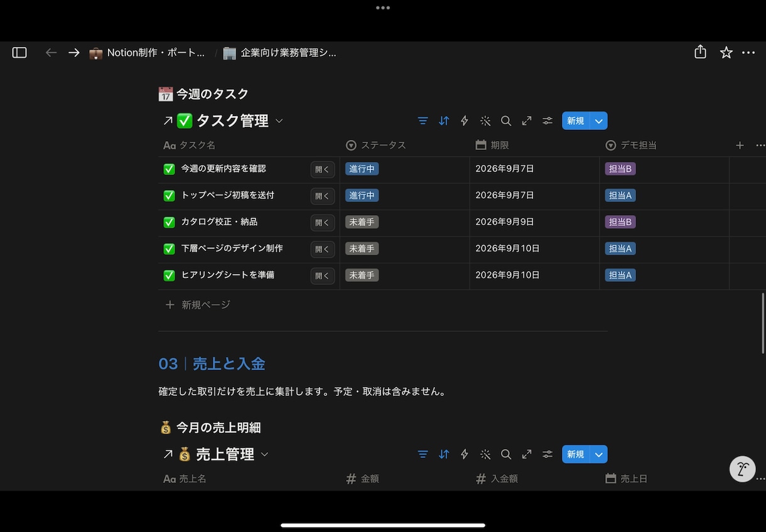Change 担当A tag for ヒアリングシートを準備
The width and height of the screenshot is (766, 532).
point(620,275)
